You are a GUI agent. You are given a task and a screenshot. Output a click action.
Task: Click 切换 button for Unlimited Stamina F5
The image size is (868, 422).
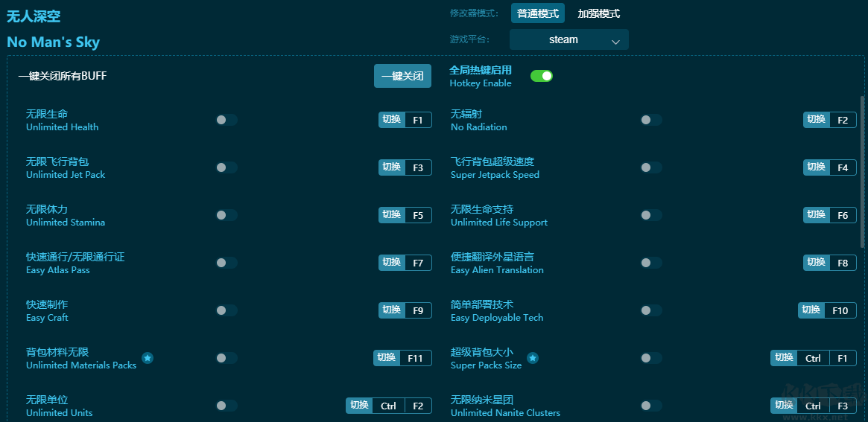392,215
